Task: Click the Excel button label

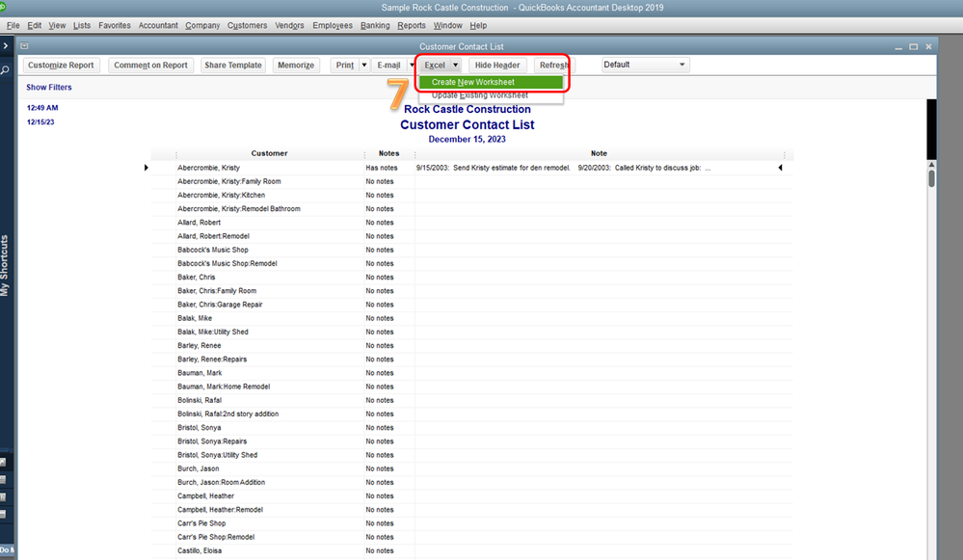Action: pyautogui.click(x=435, y=66)
